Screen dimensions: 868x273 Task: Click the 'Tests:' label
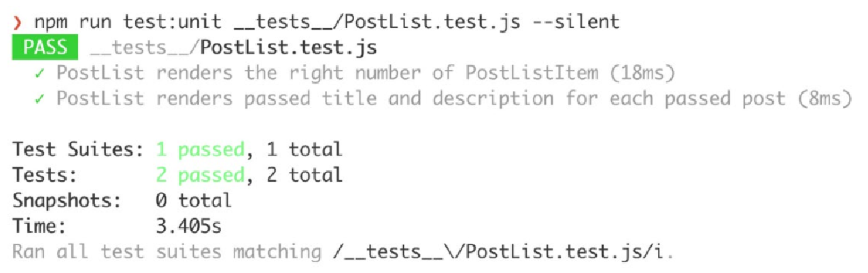coord(46,175)
